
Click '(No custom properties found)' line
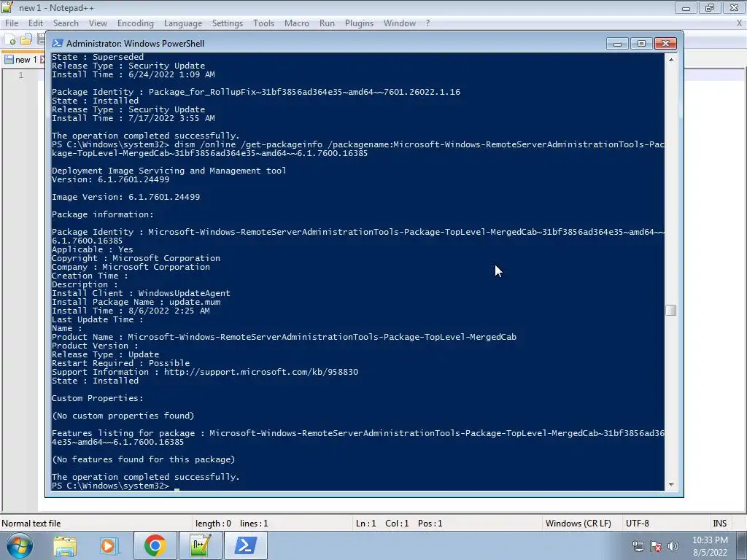tap(123, 416)
